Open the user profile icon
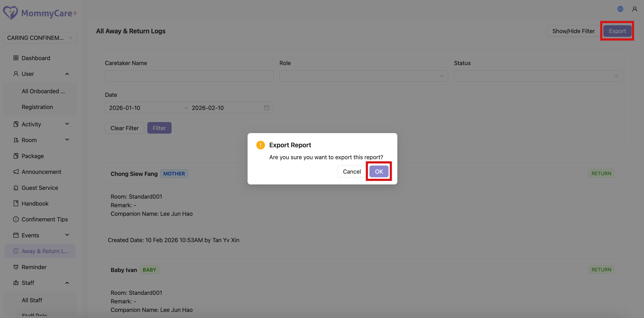This screenshot has height=318, width=644. [x=635, y=9]
